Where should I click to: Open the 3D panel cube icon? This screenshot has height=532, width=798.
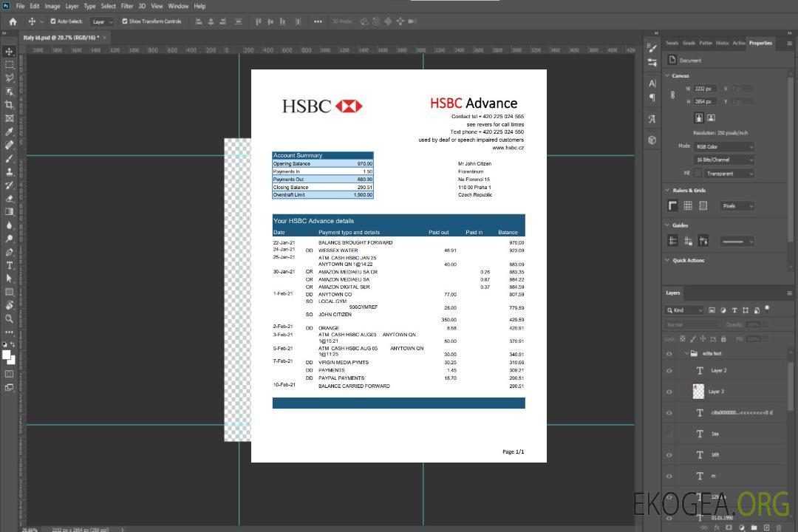click(652, 140)
